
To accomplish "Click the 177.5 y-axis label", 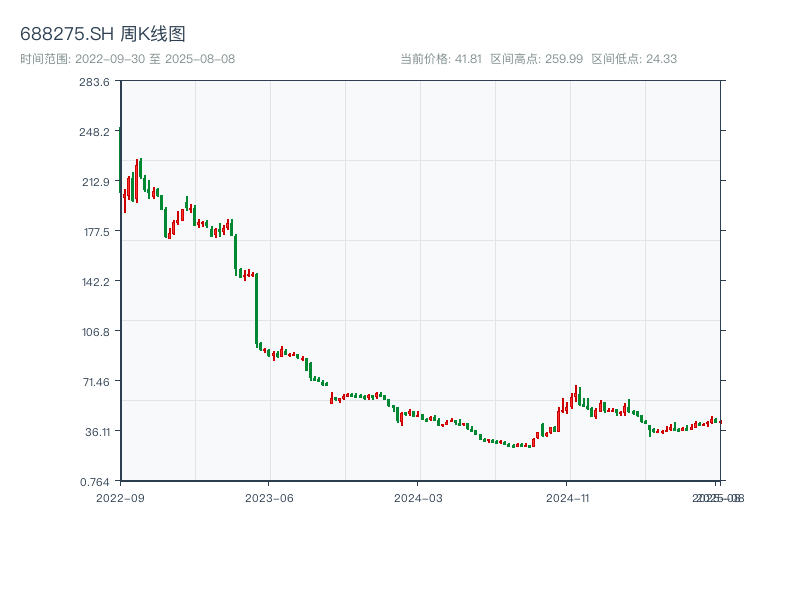I will pyautogui.click(x=95, y=232).
